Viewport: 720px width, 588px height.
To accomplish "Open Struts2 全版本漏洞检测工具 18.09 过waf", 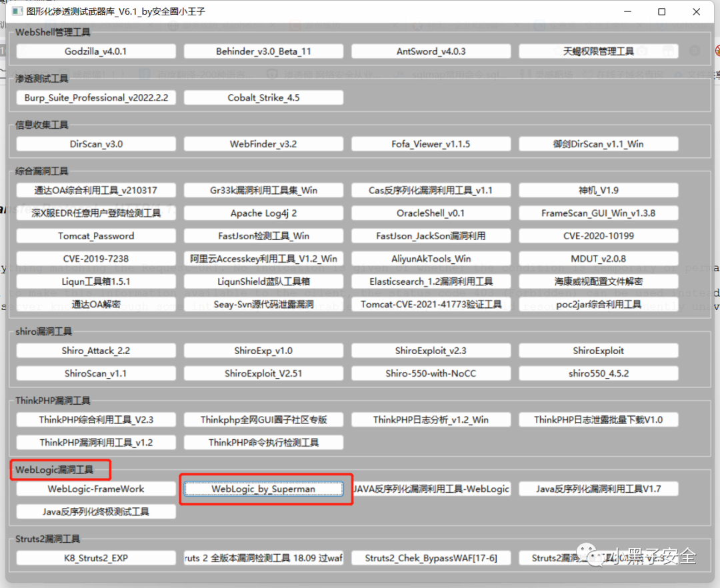I will [263, 558].
